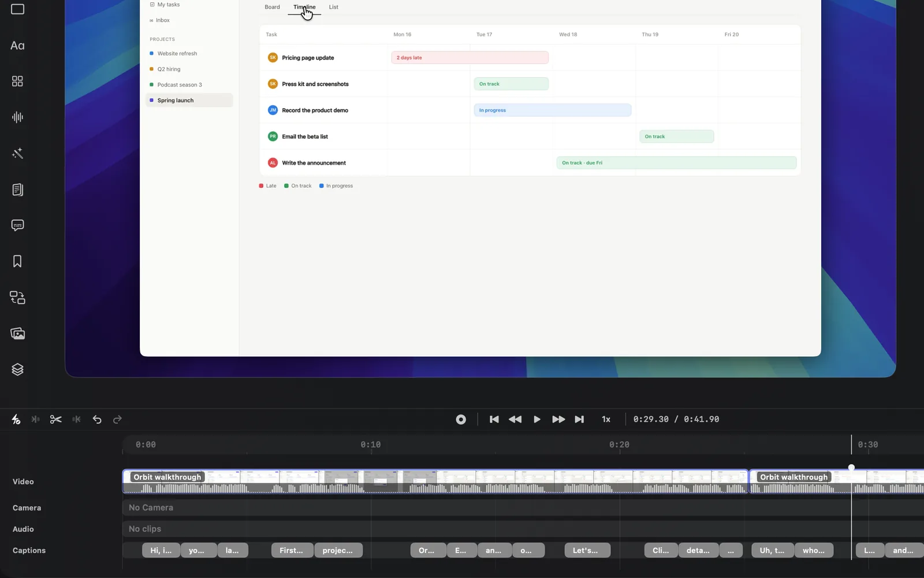Open the magic wand effects panel
The image size is (924, 578).
17,153
